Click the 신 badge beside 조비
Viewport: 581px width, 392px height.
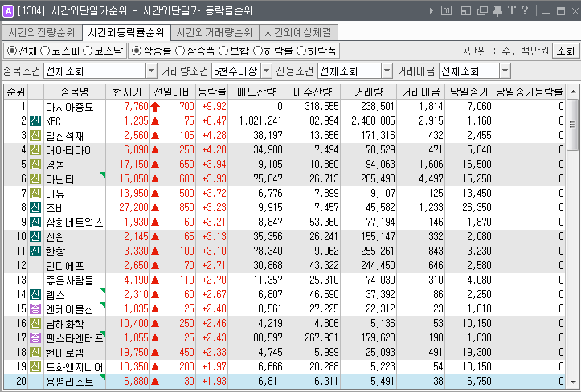35,207
